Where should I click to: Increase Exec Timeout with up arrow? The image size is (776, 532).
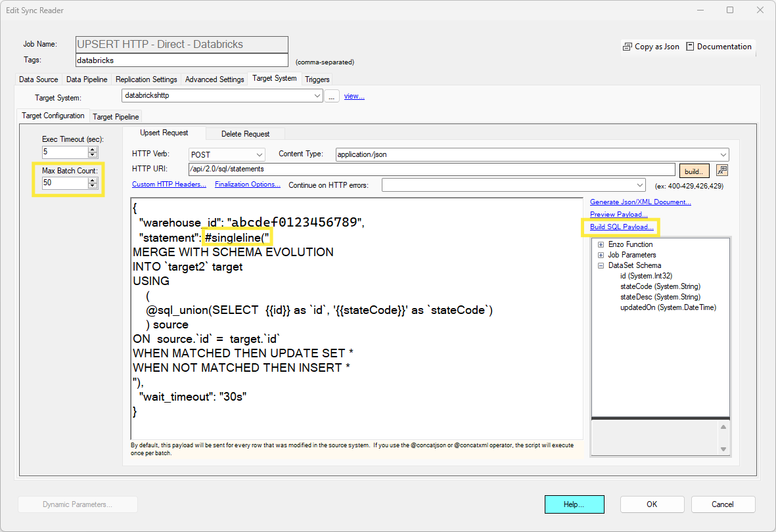pyautogui.click(x=93, y=150)
